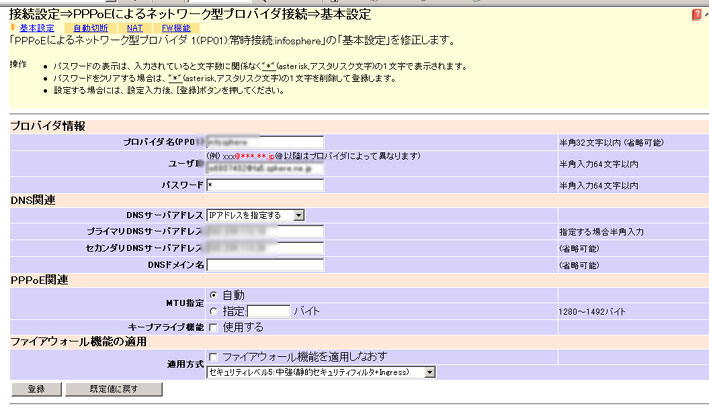Viewport: 709px width, 420px height.
Task: Select the MTU 指定 radio button
Action: 213,311
